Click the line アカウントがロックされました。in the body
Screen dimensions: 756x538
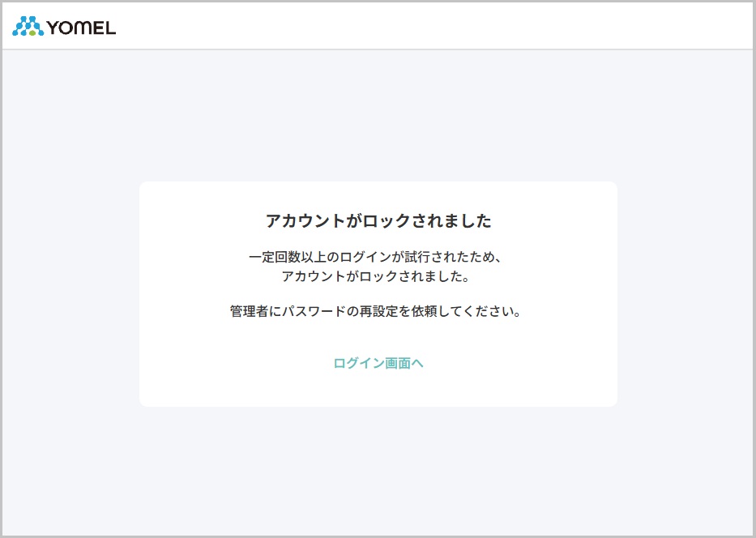tap(378, 275)
